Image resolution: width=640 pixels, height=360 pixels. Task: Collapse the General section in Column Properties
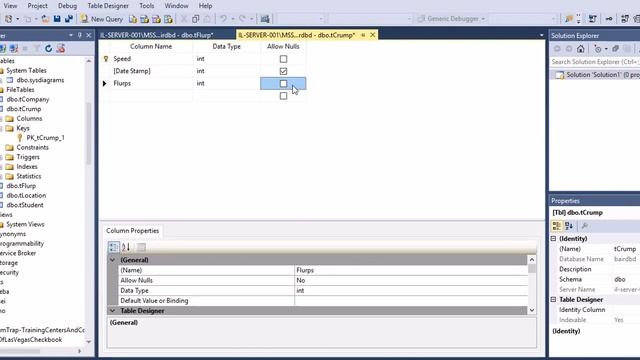[x=112, y=260]
